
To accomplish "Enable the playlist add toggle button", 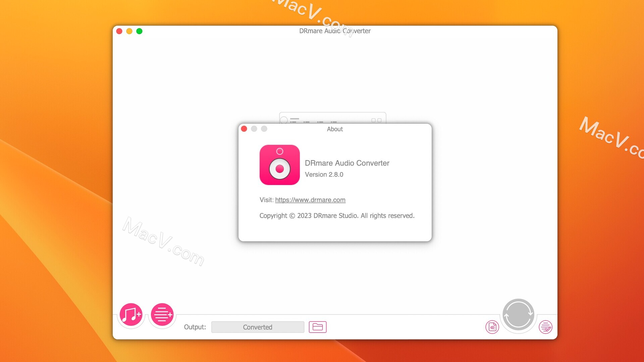I will click(161, 314).
